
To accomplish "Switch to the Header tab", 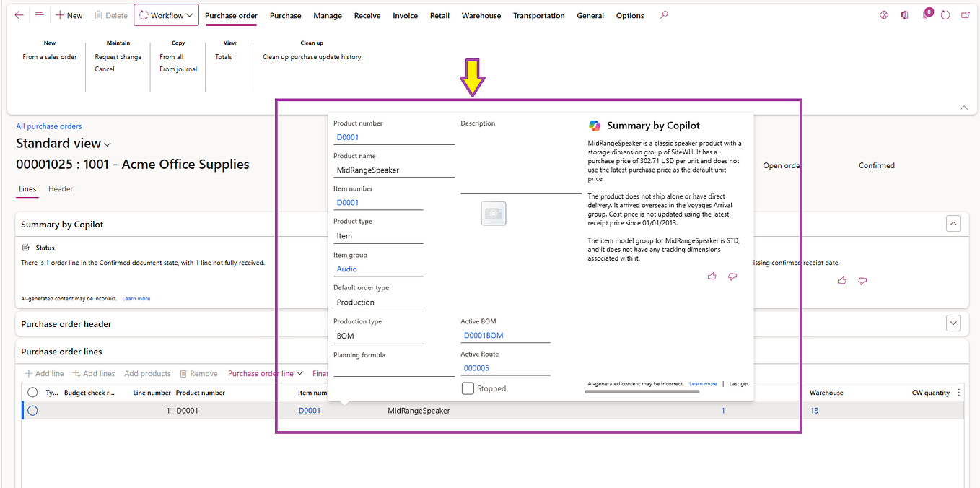I will pos(60,188).
